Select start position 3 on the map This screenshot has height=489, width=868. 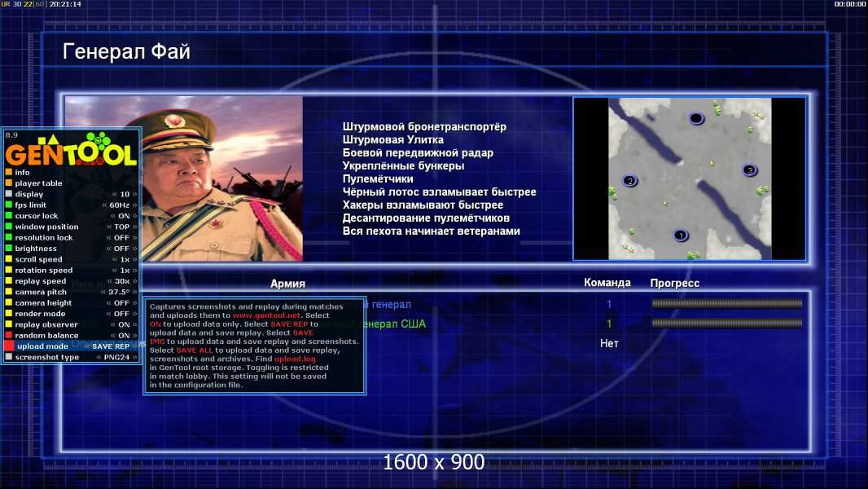coord(750,170)
